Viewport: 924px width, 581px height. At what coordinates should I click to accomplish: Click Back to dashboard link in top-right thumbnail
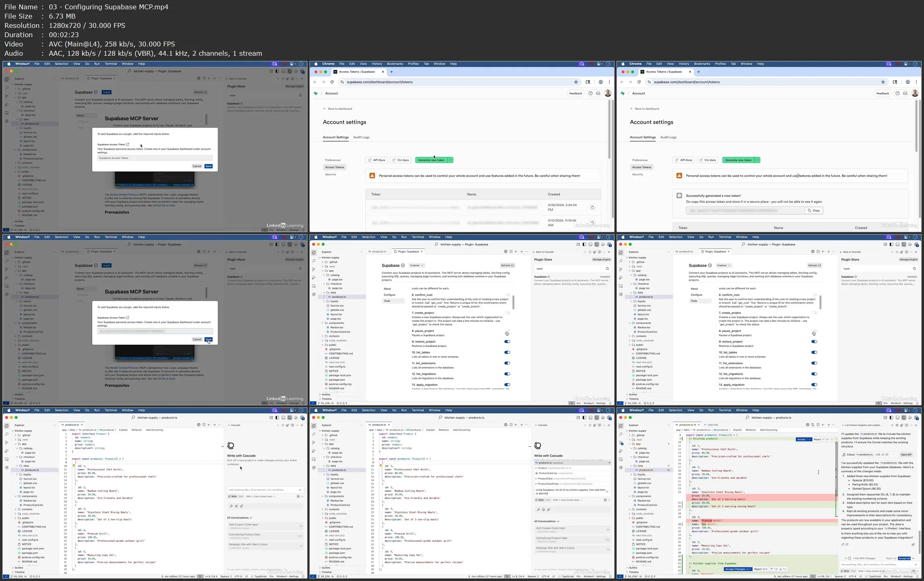click(644, 109)
